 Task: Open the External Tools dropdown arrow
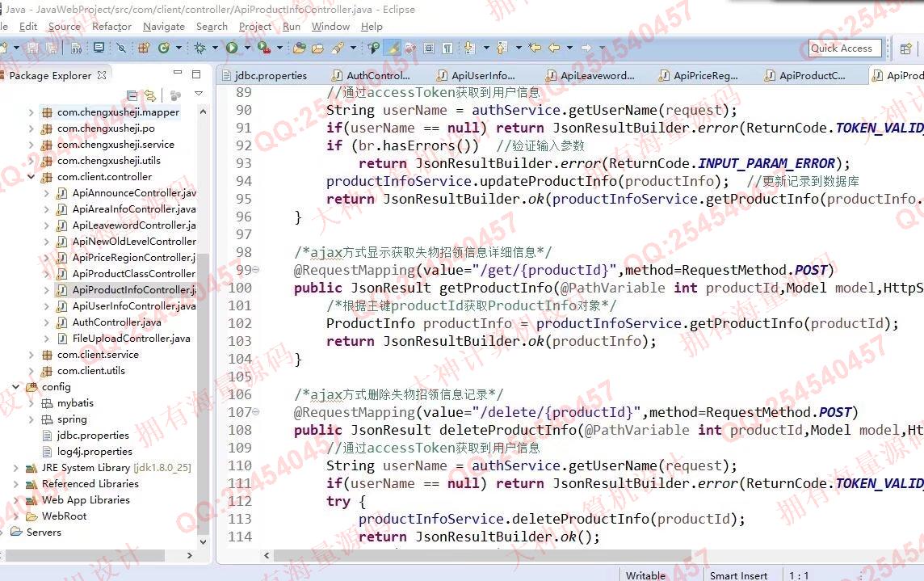pos(280,48)
